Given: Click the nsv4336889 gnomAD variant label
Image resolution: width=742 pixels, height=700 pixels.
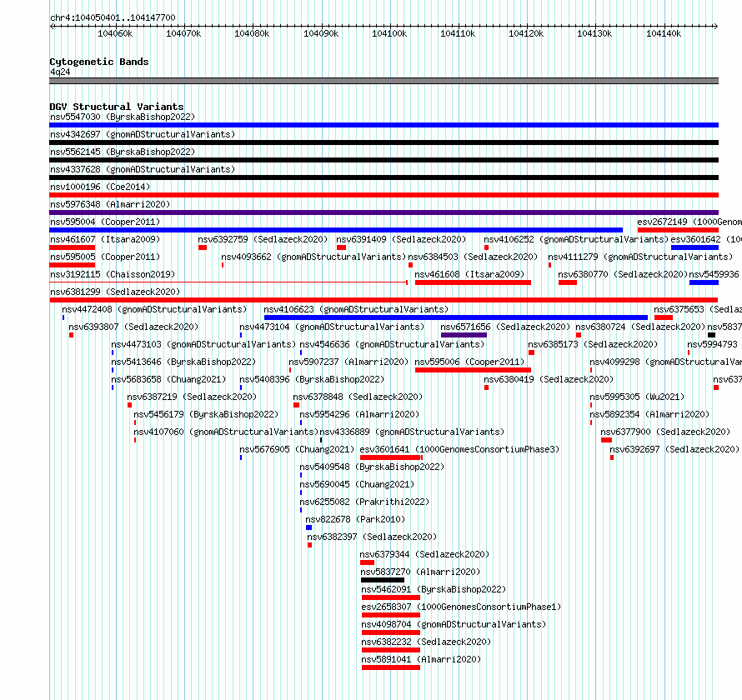Looking at the screenshot, I should [x=412, y=432].
